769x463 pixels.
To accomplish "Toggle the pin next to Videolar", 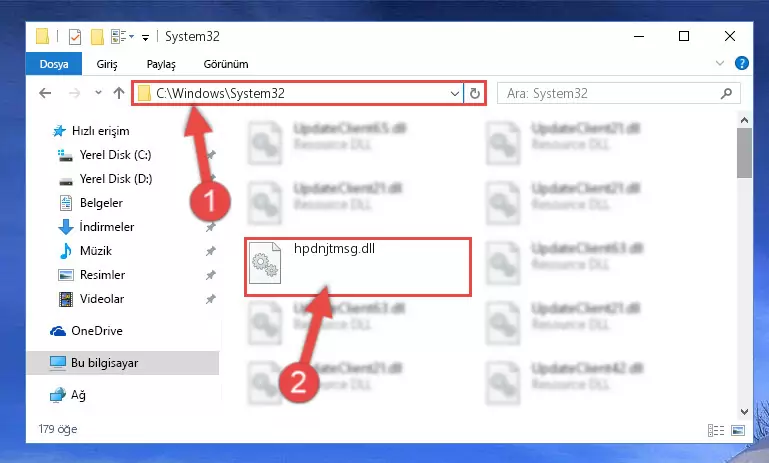I will pos(210,299).
